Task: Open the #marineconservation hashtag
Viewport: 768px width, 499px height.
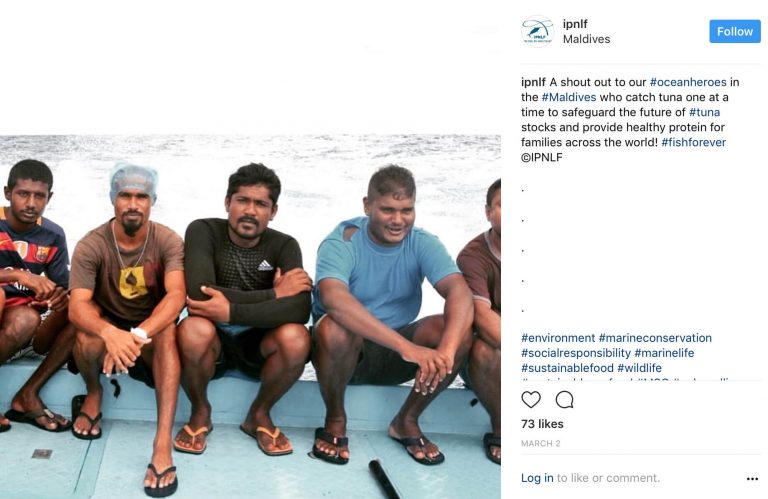Action: [655, 338]
